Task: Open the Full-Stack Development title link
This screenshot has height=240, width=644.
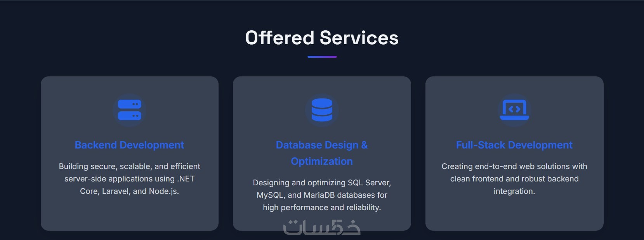Action: click(x=514, y=145)
